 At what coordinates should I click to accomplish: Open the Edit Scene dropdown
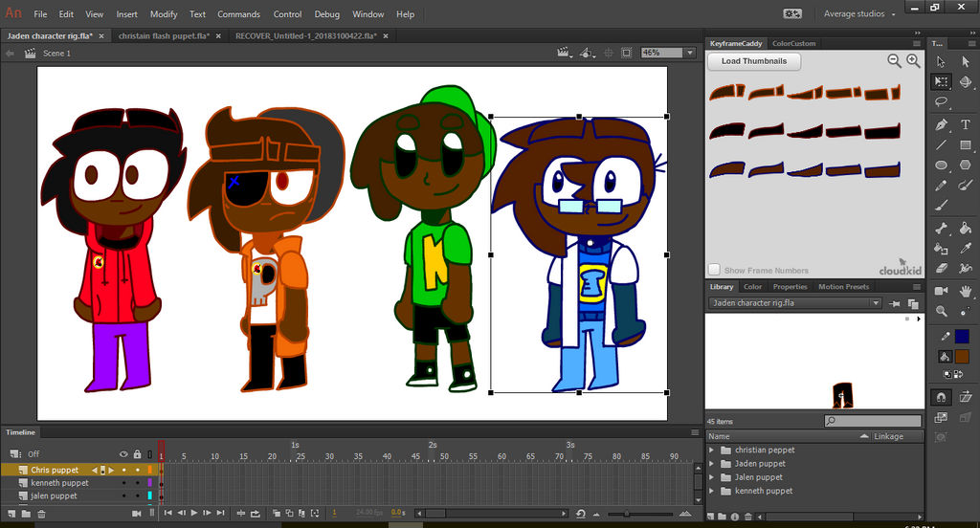(x=565, y=54)
